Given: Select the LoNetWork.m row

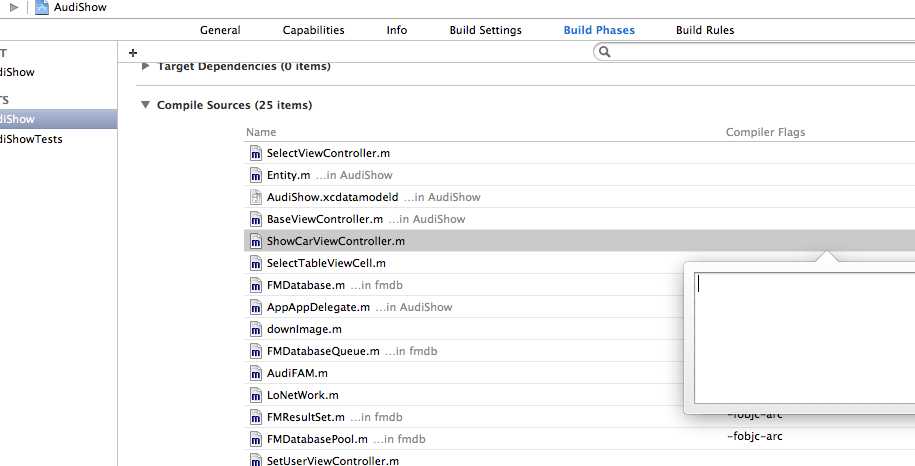Looking at the screenshot, I should (x=464, y=395).
